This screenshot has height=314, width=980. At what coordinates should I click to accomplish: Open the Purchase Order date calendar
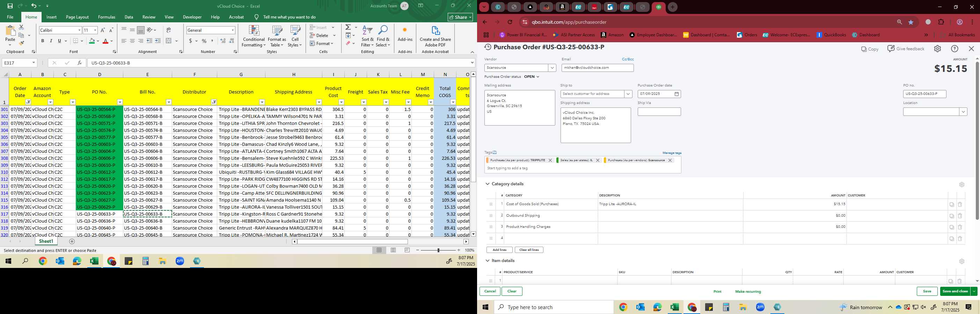tap(677, 94)
